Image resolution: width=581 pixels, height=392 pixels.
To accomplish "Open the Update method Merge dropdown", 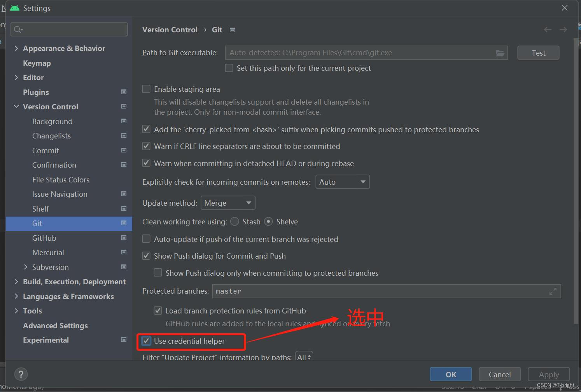I will (x=227, y=203).
